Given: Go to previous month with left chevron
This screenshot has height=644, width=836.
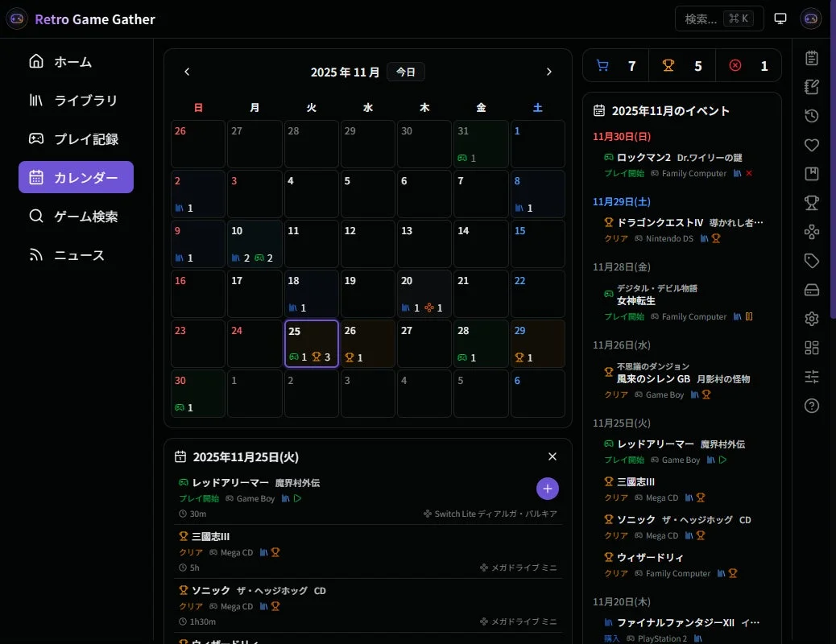Looking at the screenshot, I should click(x=186, y=72).
